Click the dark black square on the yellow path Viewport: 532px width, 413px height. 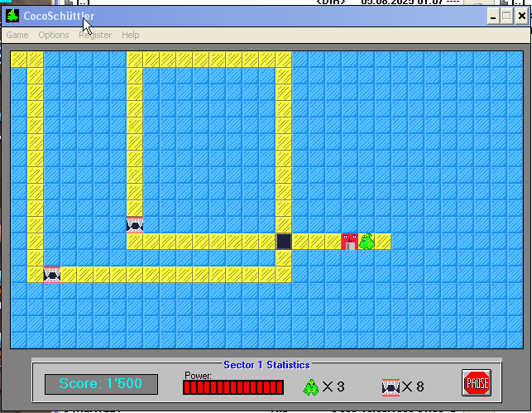(x=284, y=242)
